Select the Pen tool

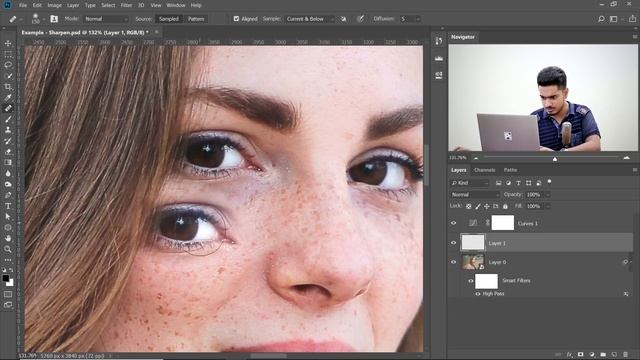pyautogui.click(x=8, y=195)
